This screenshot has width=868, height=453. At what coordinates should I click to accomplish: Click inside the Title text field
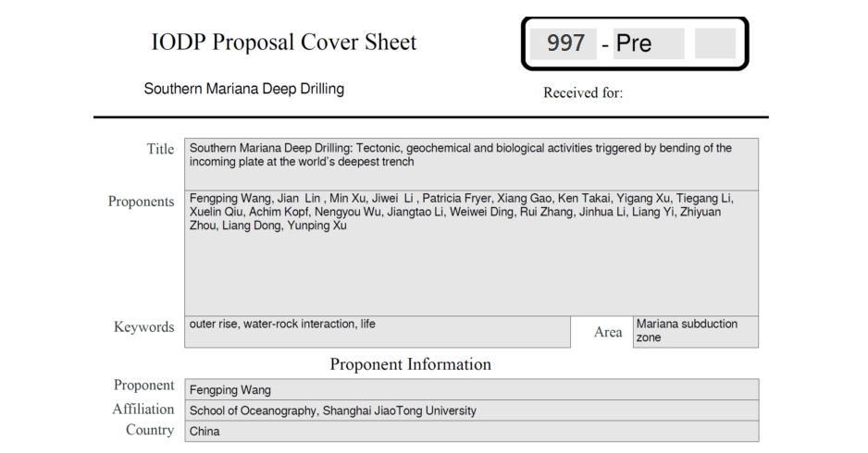click(x=471, y=164)
